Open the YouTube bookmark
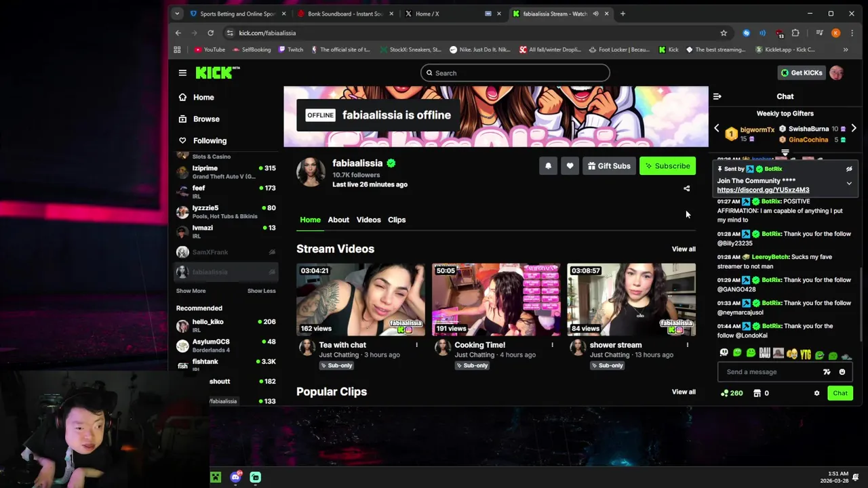868x488 pixels. click(210, 49)
